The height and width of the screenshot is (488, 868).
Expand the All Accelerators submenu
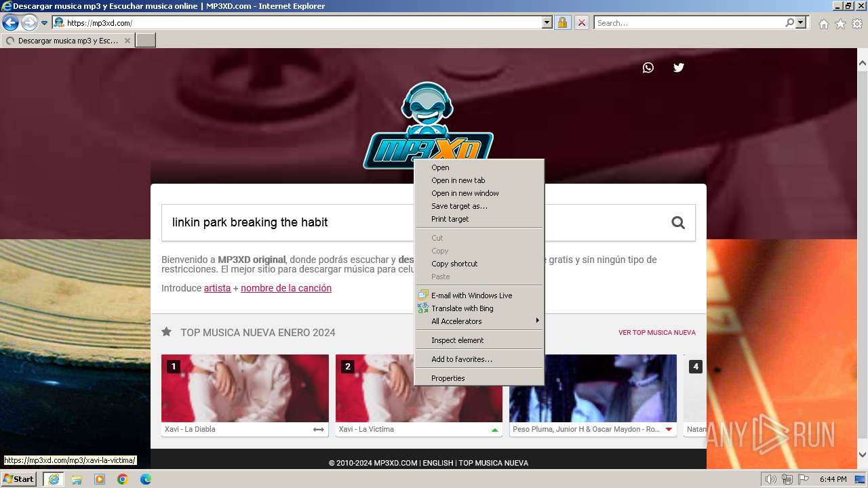[x=479, y=321]
